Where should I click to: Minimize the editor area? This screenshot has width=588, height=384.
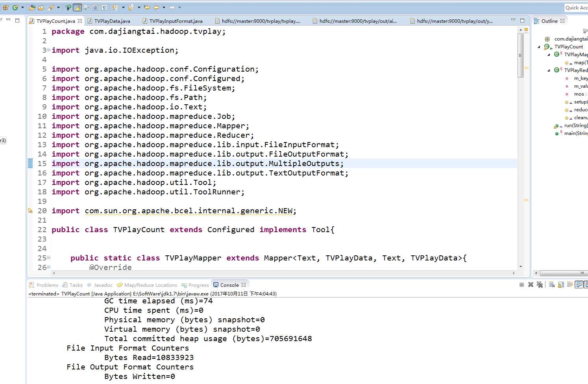[513, 20]
